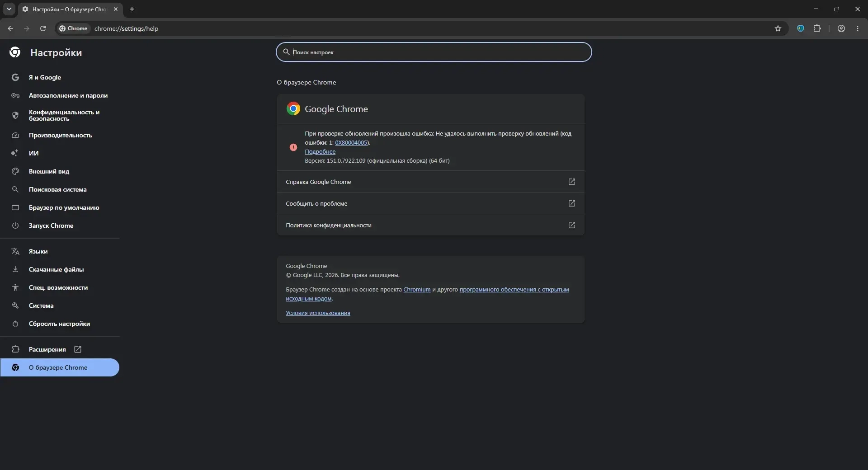The height and width of the screenshot is (470, 868).
Task: Click the Подробнее link
Action: coord(320,152)
